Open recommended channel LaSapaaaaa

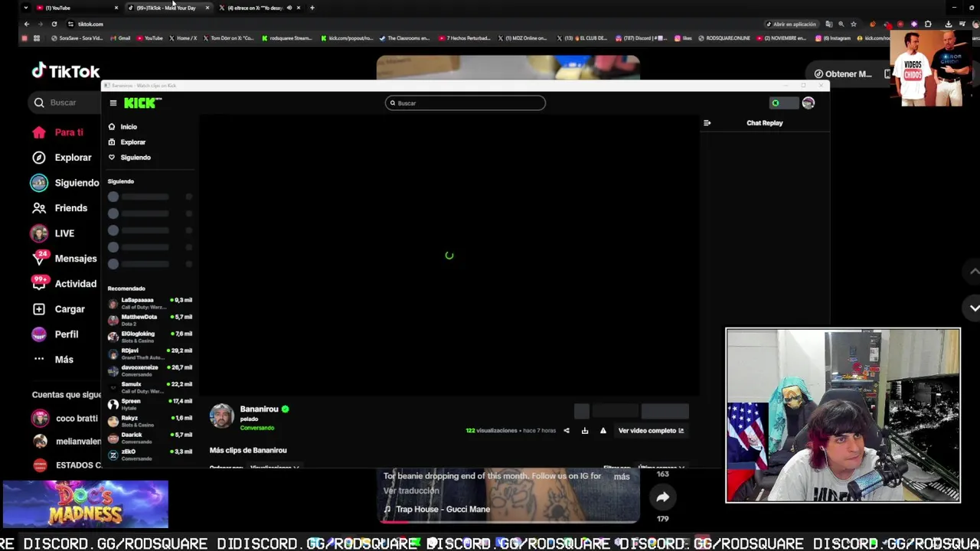coord(150,303)
